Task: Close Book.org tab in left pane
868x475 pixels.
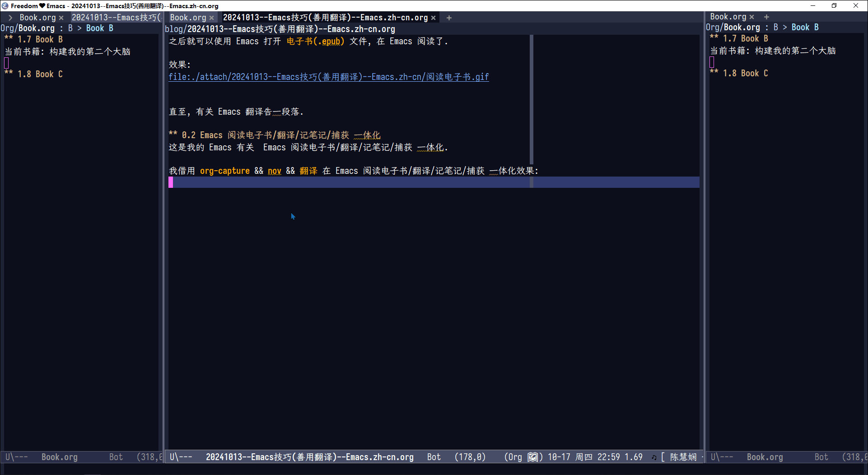Action: [x=61, y=18]
